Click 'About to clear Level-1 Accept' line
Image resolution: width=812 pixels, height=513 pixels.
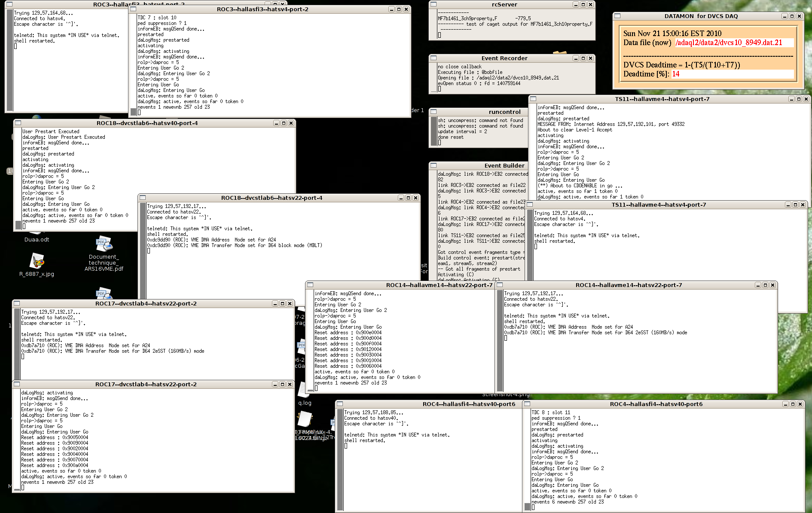[x=575, y=130]
